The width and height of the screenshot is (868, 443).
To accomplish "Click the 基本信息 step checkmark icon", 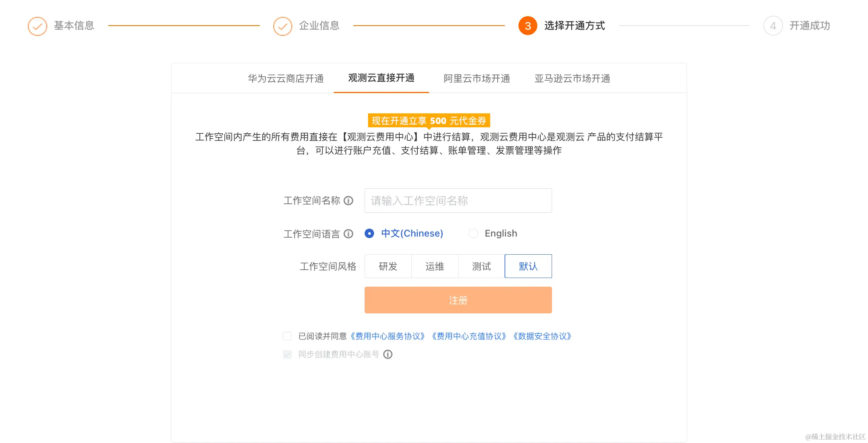I will tap(37, 26).
